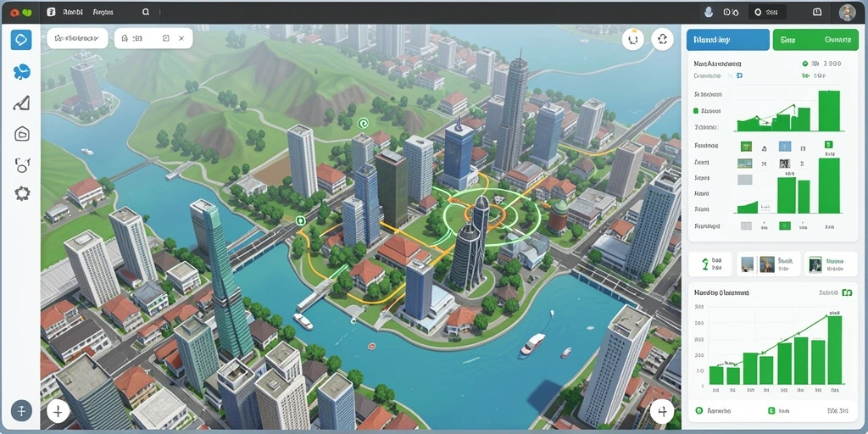Close the second map pill with X icon
This screenshot has height=434, width=868.
coord(181,38)
